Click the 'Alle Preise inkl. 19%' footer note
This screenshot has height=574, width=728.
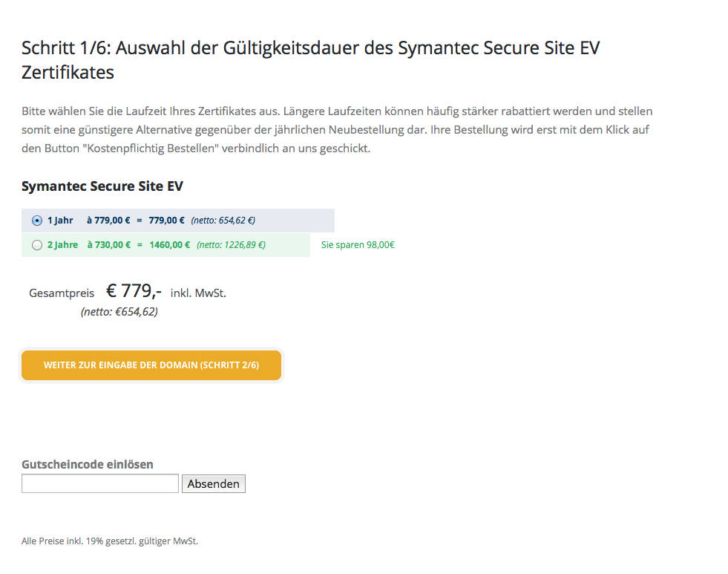(110, 541)
